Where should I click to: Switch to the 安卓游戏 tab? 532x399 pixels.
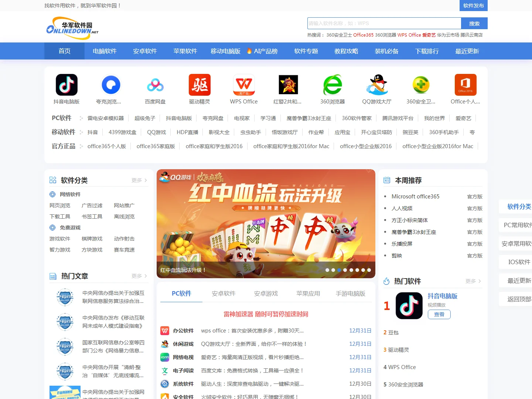pyautogui.click(x=266, y=293)
